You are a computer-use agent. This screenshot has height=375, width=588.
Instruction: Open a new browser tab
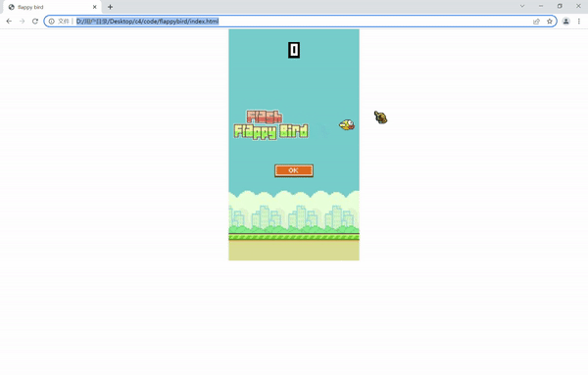(x=110, y=7)
